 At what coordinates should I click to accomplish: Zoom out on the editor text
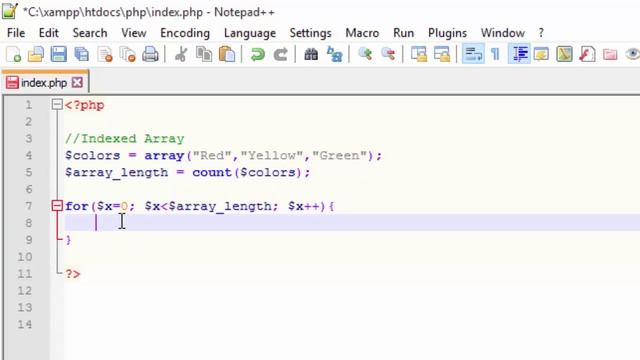point(388,54)
